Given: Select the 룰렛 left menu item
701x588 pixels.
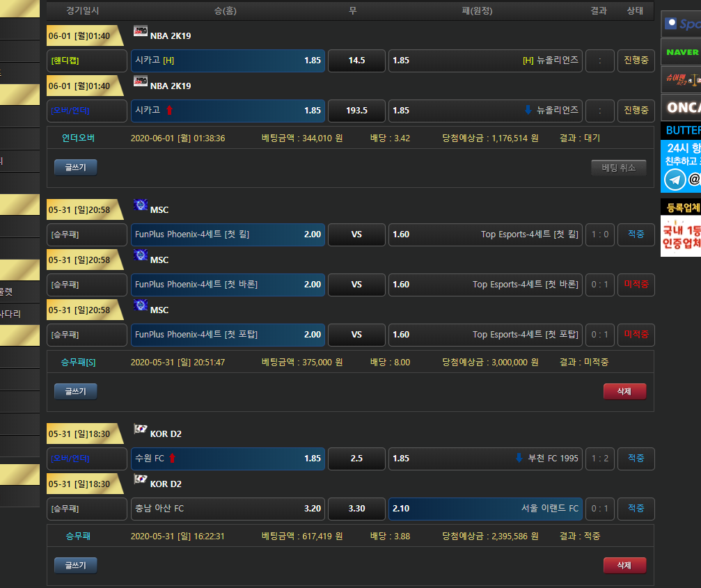Looking at the screenshot, I should pyautogui.click(x=7, y=292).
